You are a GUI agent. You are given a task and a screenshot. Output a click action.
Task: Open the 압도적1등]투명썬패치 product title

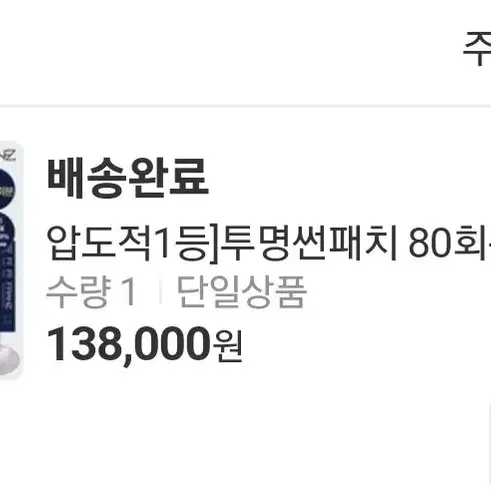pos(269,242)
